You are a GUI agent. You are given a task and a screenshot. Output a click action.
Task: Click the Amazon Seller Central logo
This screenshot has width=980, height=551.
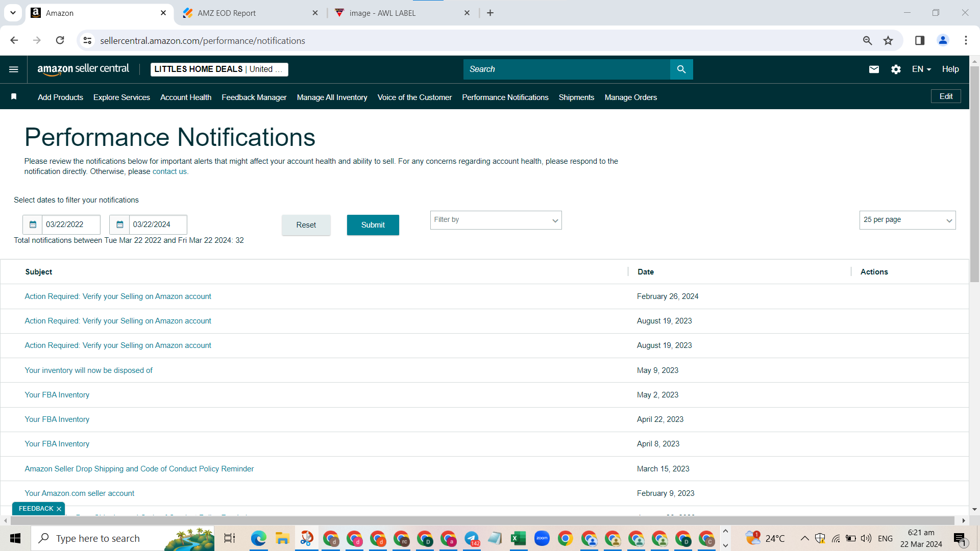click(83, 69)
